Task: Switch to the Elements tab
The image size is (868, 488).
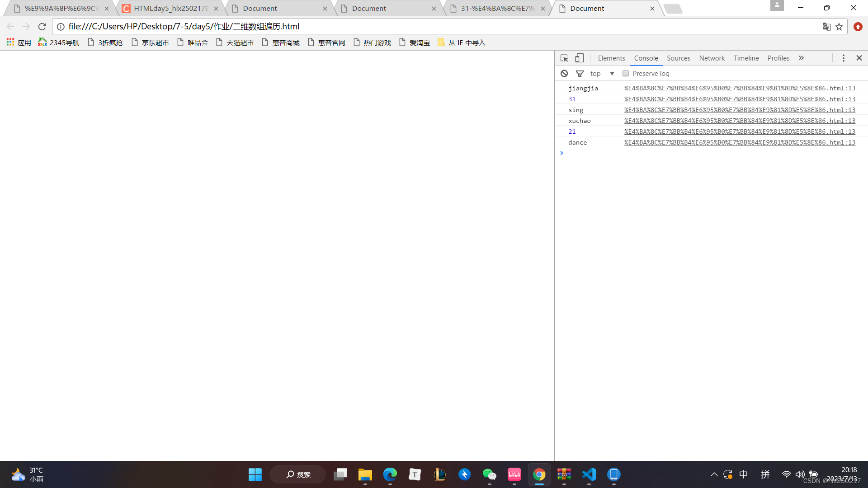Action: point(611,58)
